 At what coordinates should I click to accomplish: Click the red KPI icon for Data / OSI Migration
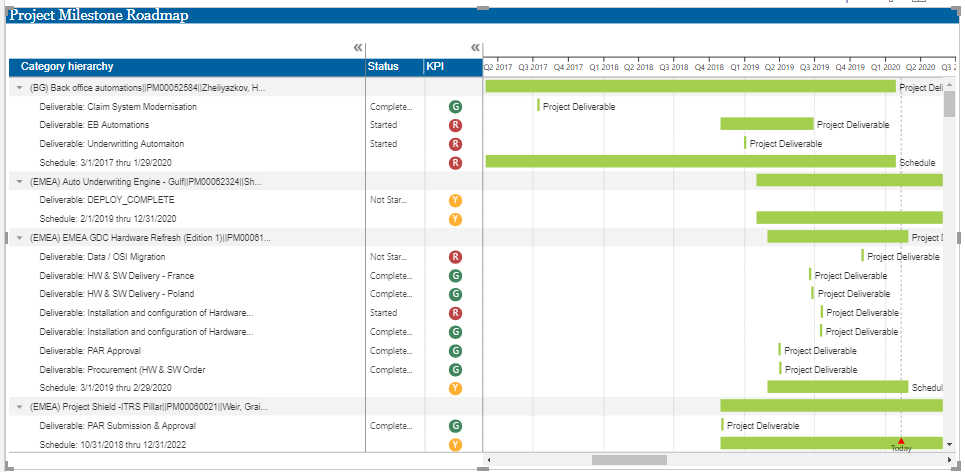pos(455,257)
